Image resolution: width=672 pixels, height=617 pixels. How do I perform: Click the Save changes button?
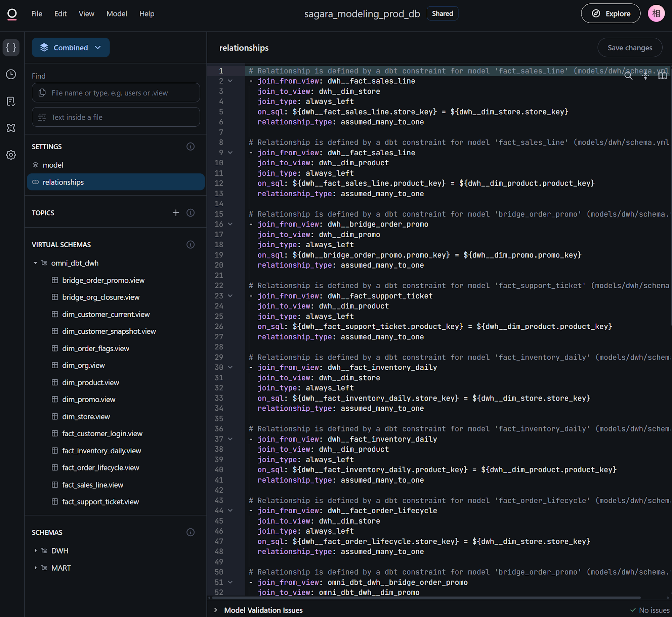click(630, 48)
